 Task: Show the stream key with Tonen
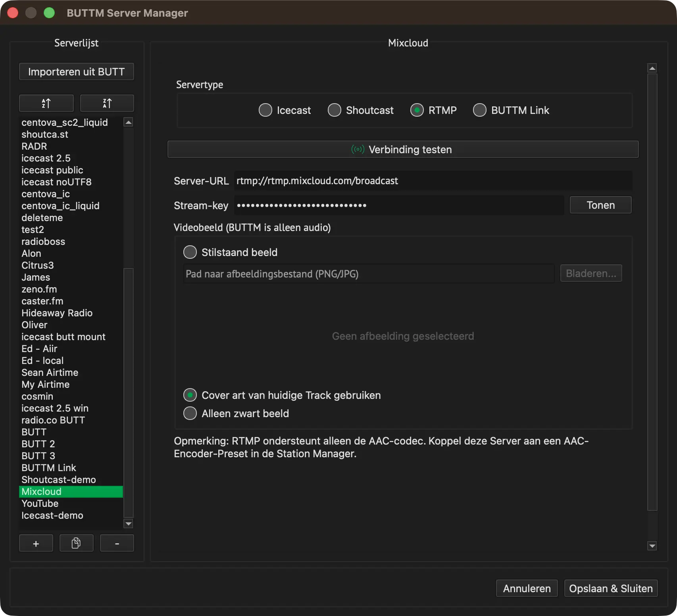(600, 205)
